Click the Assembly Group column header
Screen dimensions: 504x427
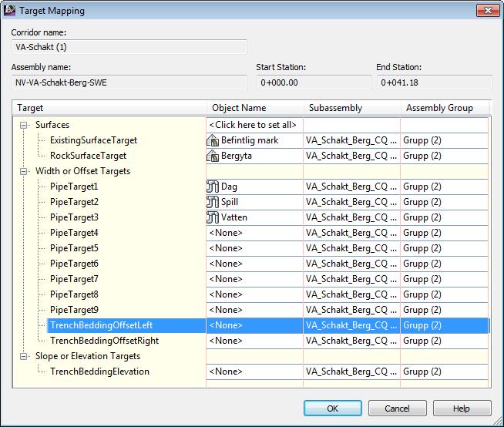(445, 108)
